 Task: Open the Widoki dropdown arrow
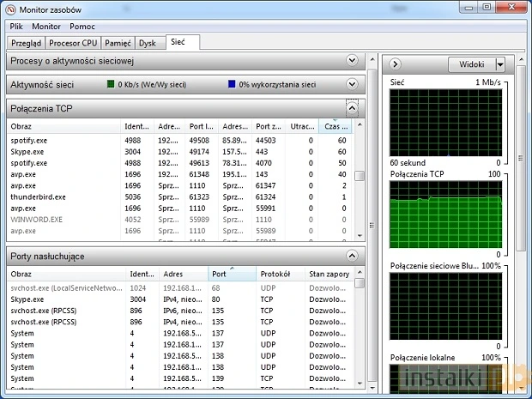coord(500,64)
